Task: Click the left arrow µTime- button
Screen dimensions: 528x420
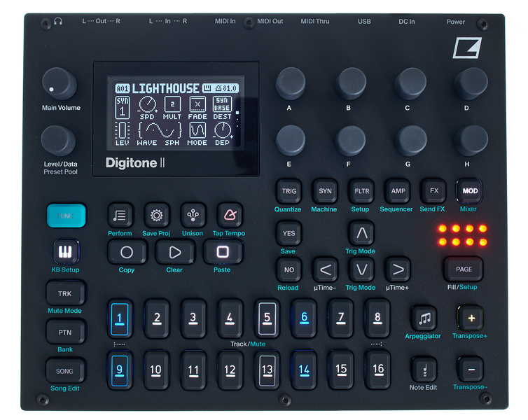Action: [326, 269]
